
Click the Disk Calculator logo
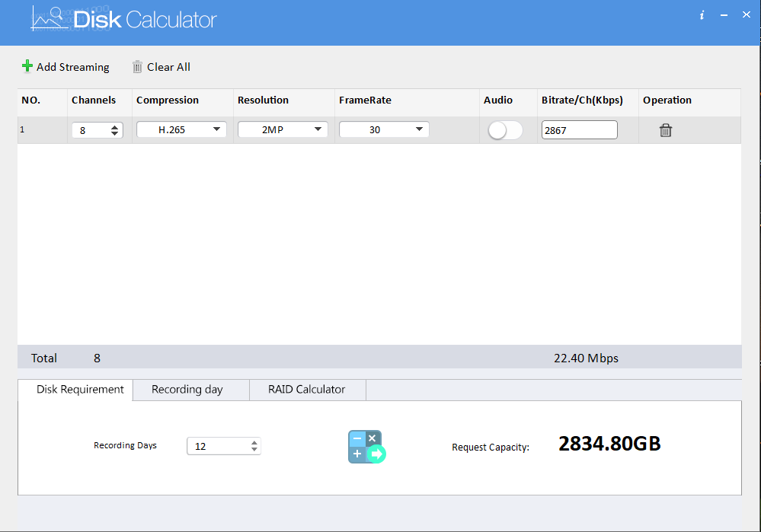(x=123, y=19)
